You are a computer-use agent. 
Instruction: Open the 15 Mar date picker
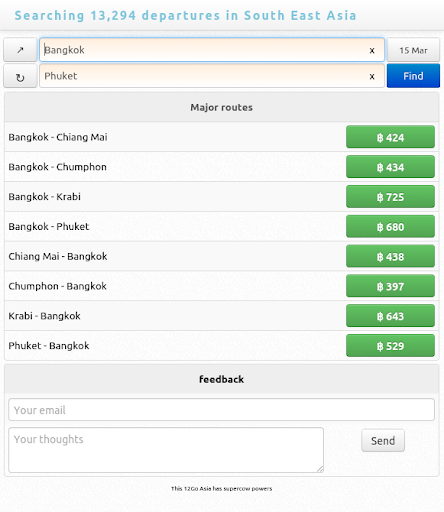pos(413,50)
